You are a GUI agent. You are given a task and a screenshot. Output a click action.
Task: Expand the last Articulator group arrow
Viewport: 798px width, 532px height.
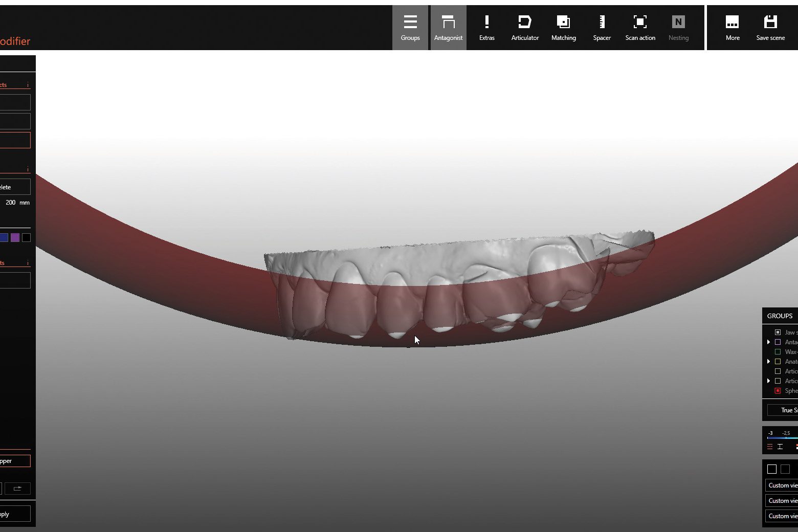[768, 381]
